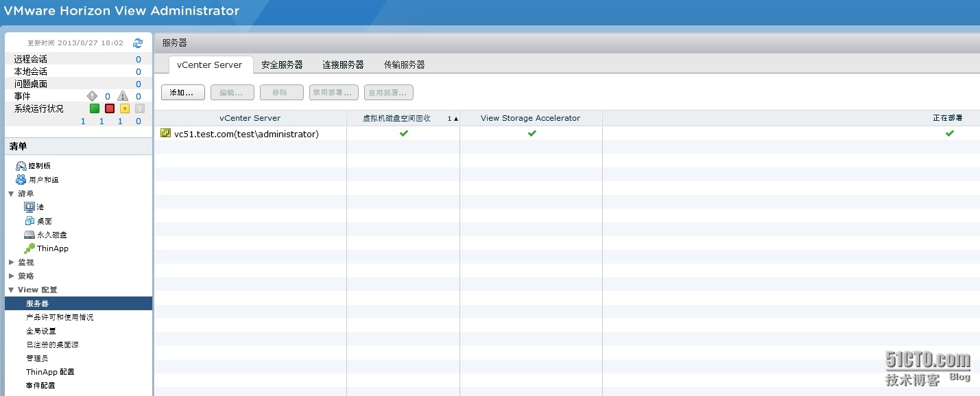Image resolution: width=980 pixels, height=396 pixels.
Task: Select the 池 pools icon
Action: [x=29, y=207]
